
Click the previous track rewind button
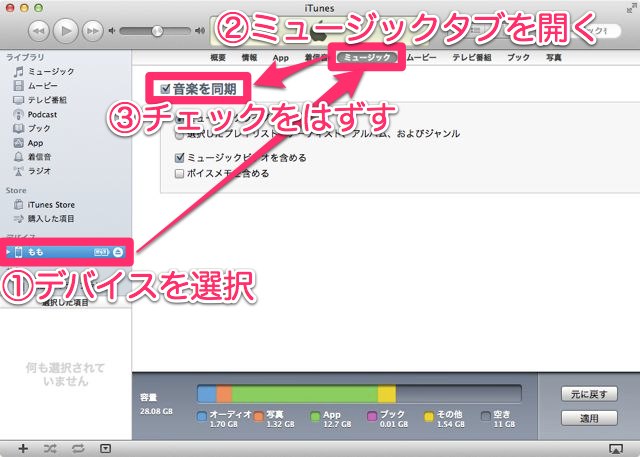tap(39, 31)
